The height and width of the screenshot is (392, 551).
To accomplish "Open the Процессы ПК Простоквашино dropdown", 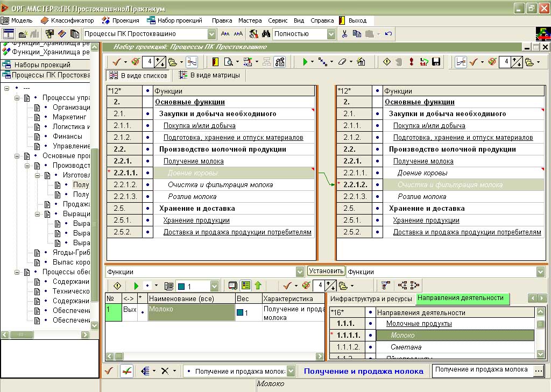I will tap(211, 34).
